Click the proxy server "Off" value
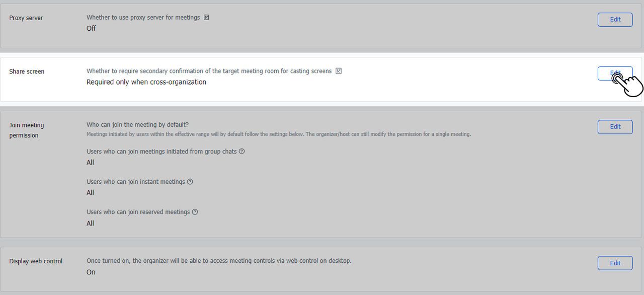644x295 pixels. (x=91, y=28)
